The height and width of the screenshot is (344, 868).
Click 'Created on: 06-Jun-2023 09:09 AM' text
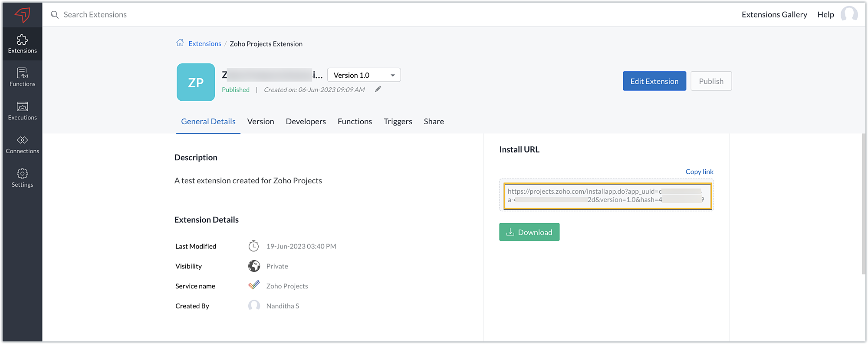coord(314,89)
